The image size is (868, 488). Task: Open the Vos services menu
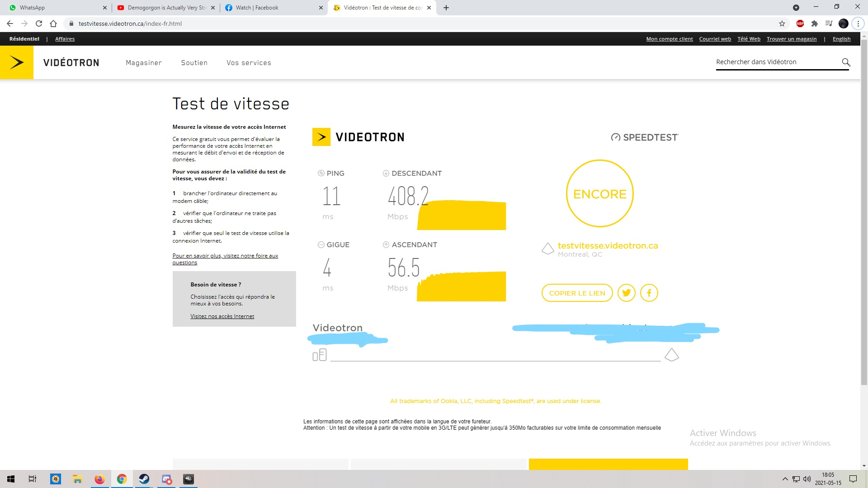(x=249, y=63)
